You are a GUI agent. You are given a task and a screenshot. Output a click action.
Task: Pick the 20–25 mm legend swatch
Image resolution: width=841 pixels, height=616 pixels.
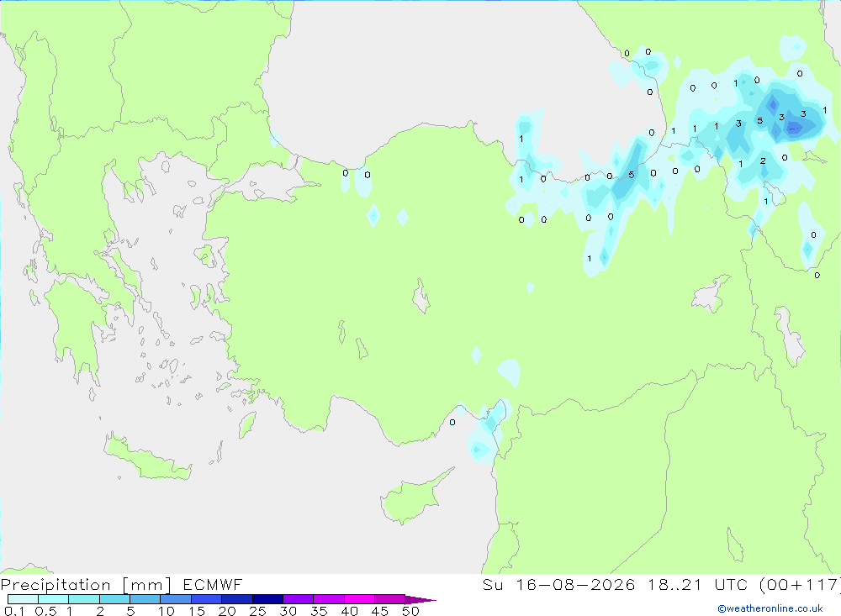click(x=237, y=599)
